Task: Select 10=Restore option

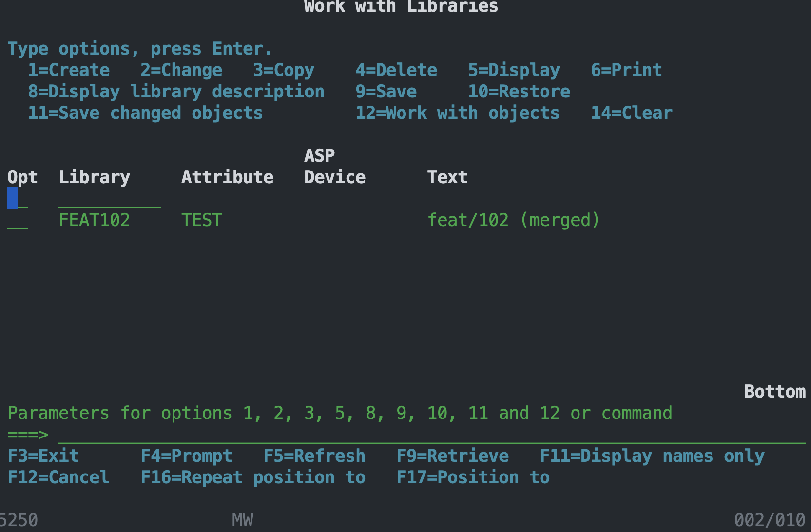Action: click(x=519, y=91)
